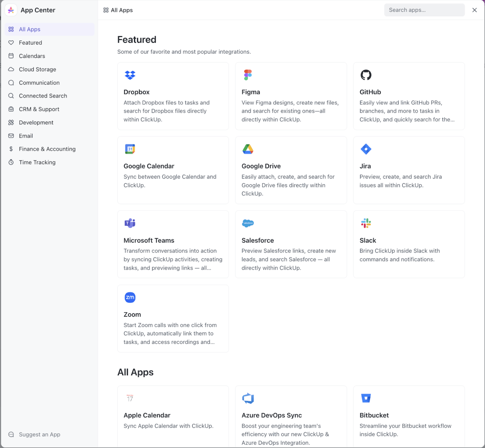Focus the Search apps field
The height and width of the screenshot is (448, 485).
424,10
